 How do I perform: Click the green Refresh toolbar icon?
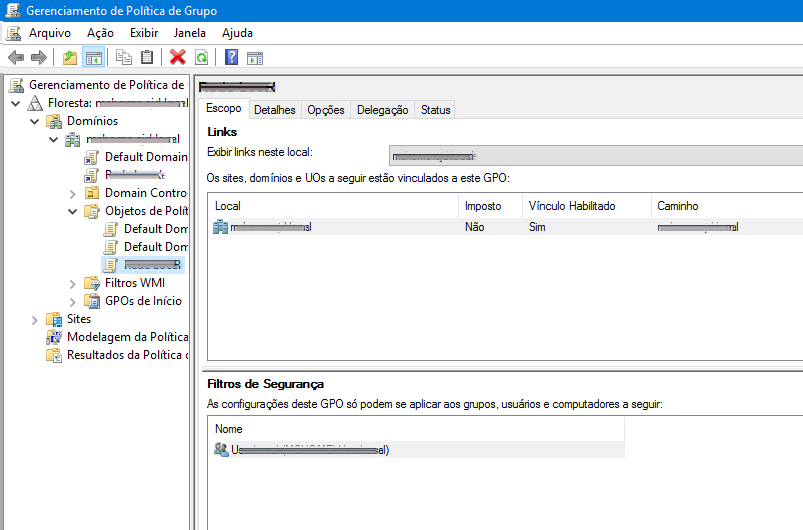point(201,58)
